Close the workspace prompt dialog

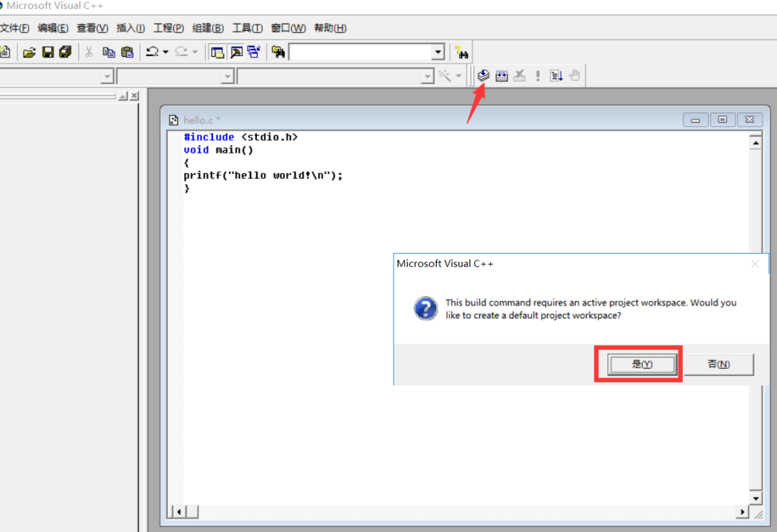coord(755,264)
